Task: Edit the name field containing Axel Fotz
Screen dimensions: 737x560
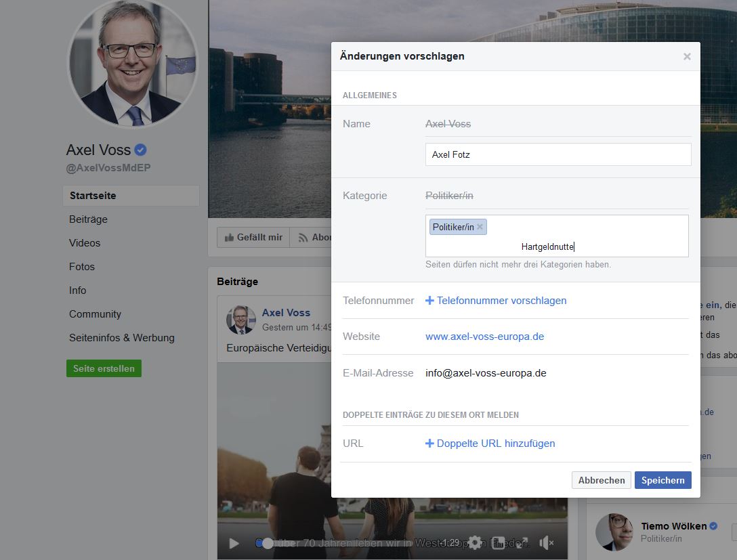Action: (558, 154)
